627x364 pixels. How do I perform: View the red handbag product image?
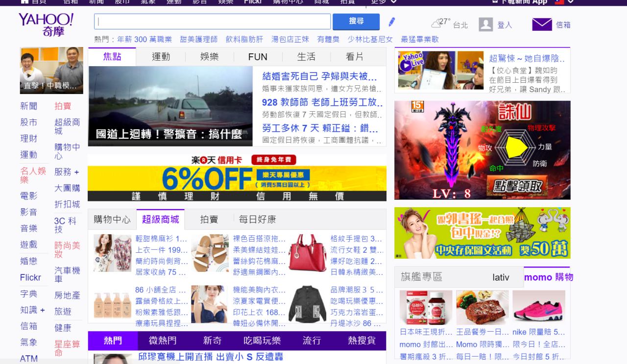(x=307, y=253)
